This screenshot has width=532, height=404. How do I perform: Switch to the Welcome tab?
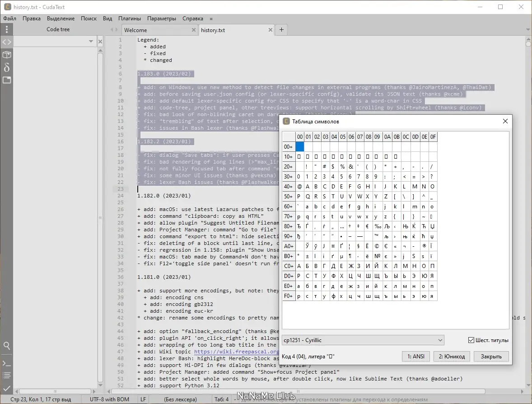point(135,30)
